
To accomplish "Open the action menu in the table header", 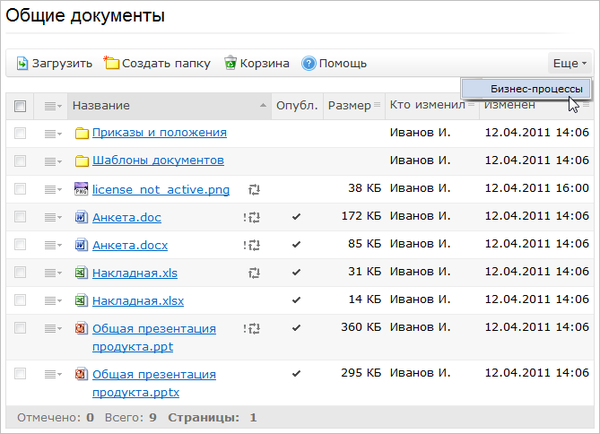I will pyautogui.click(x=53, y=106).
